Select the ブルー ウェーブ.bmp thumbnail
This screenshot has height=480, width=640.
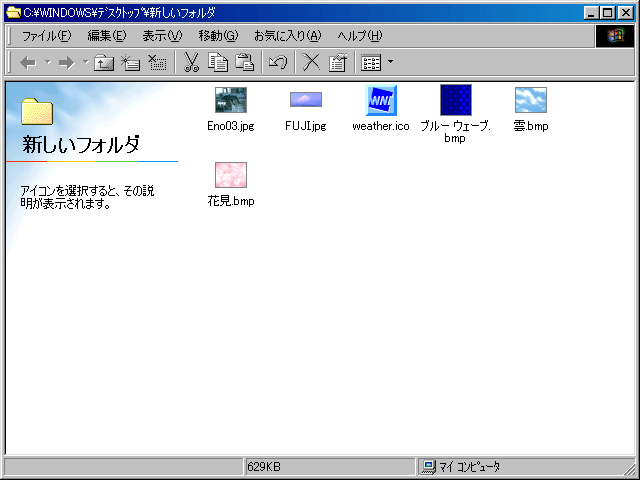456,100
